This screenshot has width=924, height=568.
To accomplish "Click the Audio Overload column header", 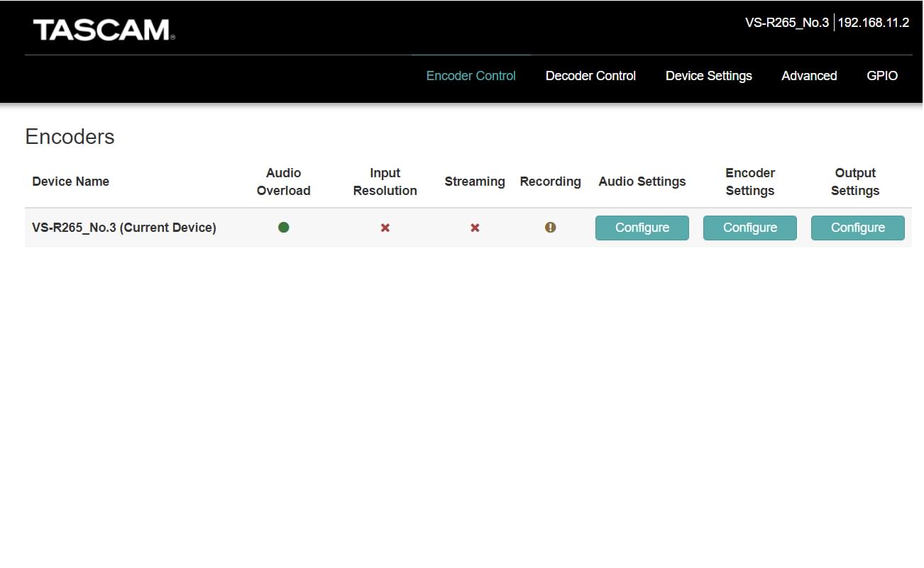I will click(x=284, y=182).
